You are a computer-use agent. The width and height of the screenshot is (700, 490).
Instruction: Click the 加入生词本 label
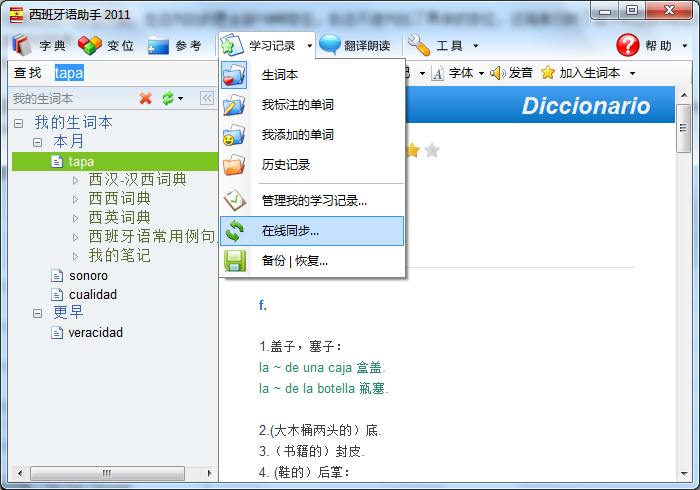point(590,73)
